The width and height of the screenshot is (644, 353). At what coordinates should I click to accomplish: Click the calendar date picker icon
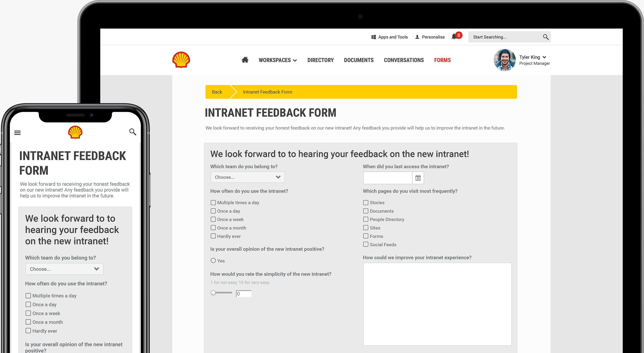(417, 177)
